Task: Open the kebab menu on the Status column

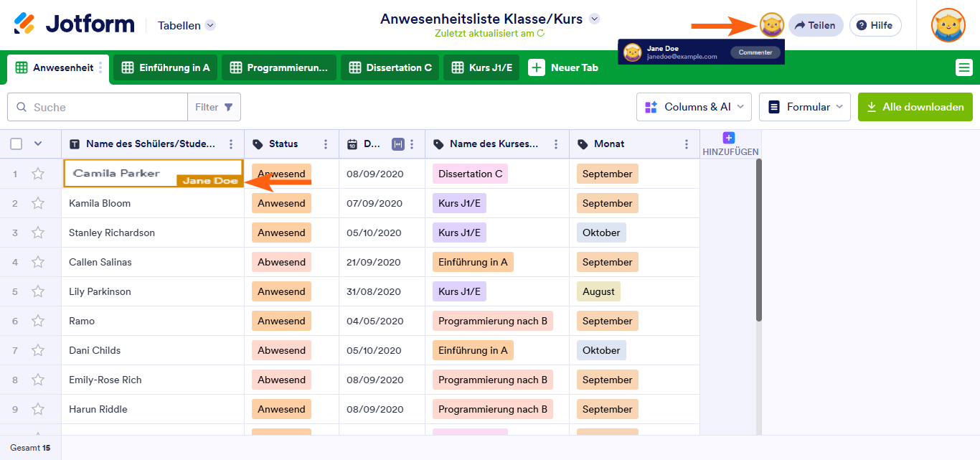Action: point(326,144)
